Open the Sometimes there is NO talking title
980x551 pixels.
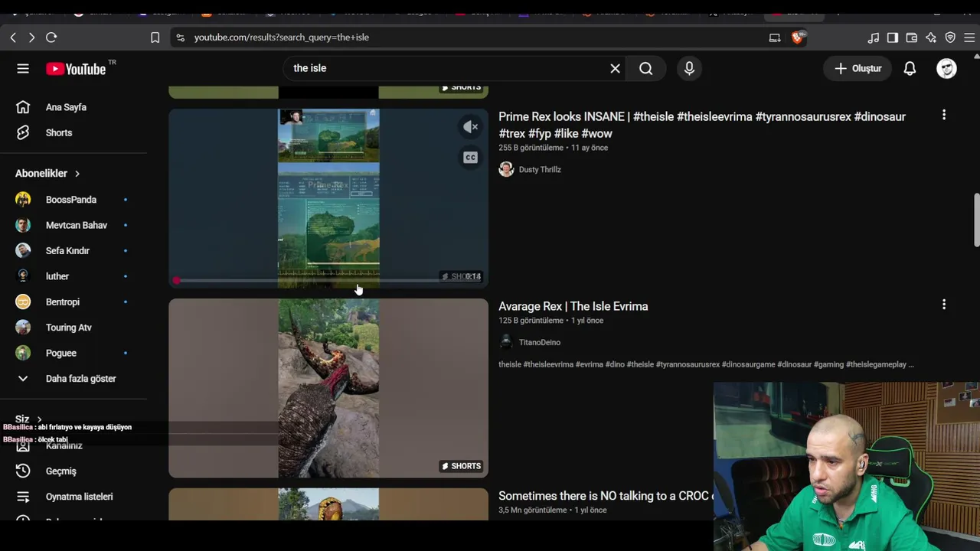click(605, 496)
